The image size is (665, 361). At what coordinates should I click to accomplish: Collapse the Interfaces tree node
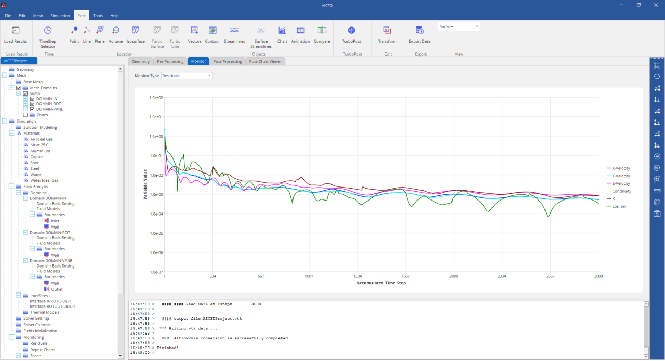coord(19,295)
